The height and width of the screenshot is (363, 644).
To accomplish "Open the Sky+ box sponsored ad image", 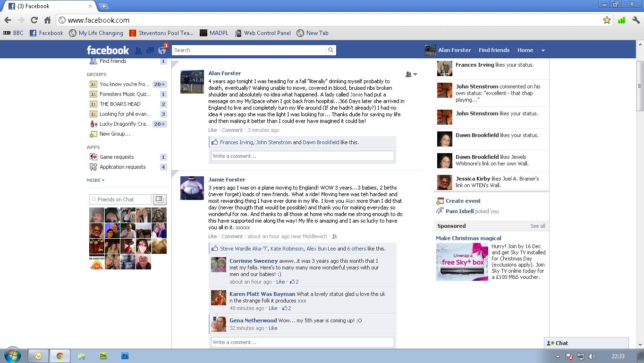I will click(462, 262).
